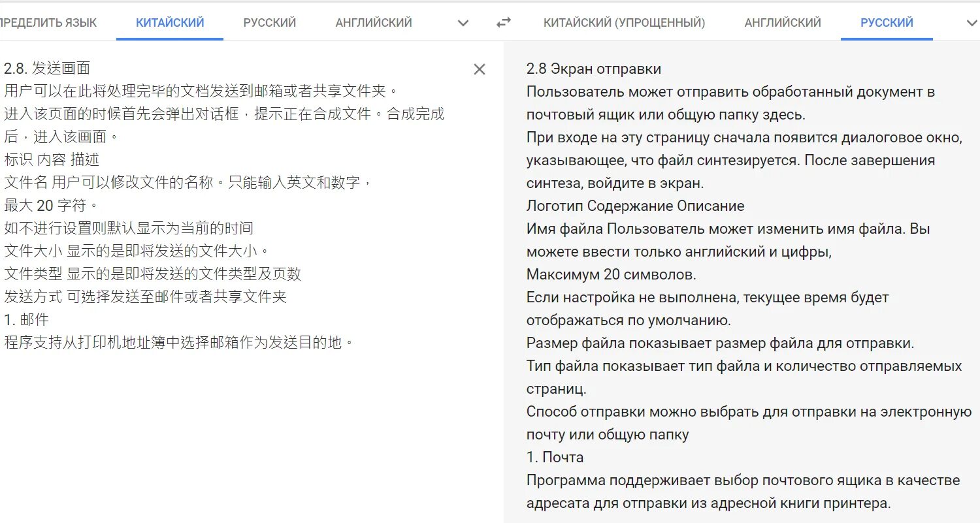Clear the source text with X

480,69
